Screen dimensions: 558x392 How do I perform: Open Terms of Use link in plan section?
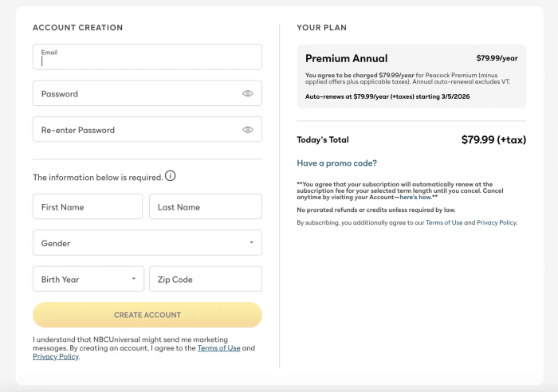(x=444, y=222)
